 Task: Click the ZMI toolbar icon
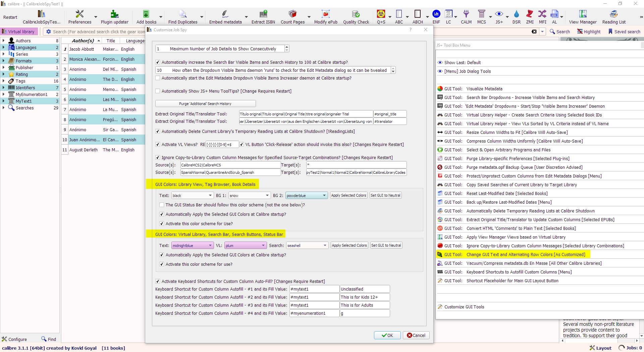pos(530,17)
